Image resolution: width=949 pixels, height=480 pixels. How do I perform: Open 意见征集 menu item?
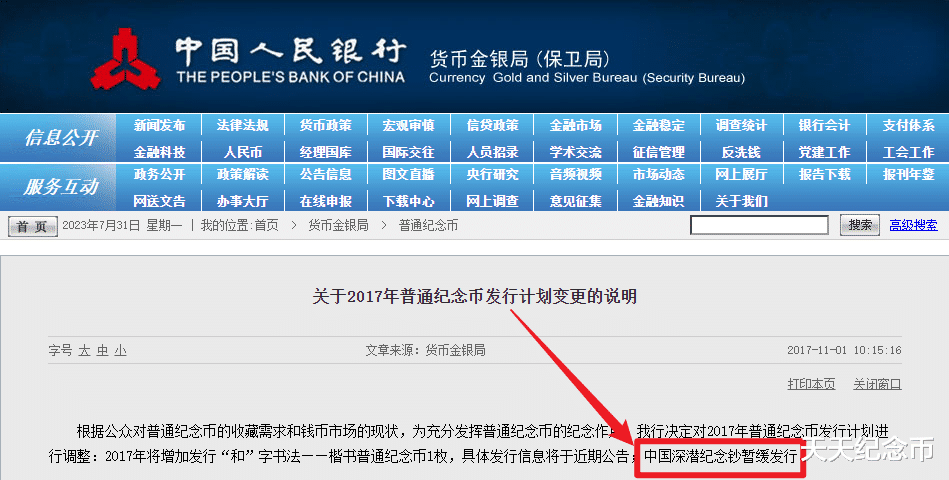[x=575, y=201]
